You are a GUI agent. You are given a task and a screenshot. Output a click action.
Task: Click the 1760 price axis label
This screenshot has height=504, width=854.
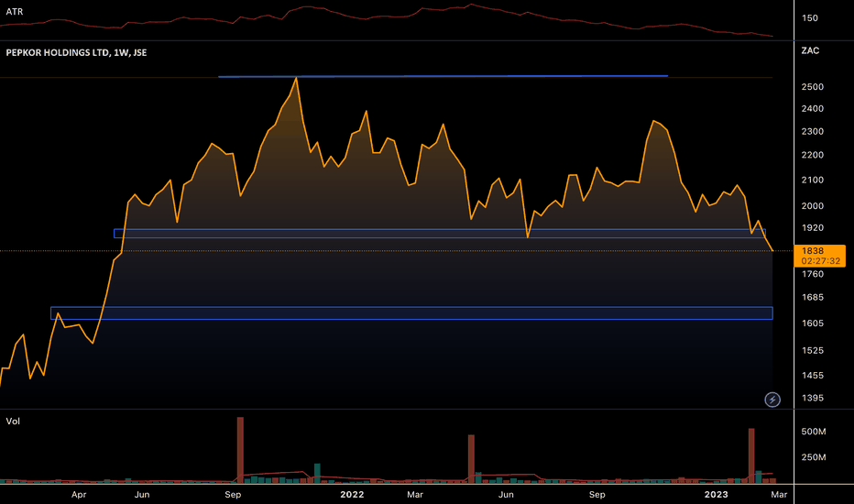tap(813, 274)
